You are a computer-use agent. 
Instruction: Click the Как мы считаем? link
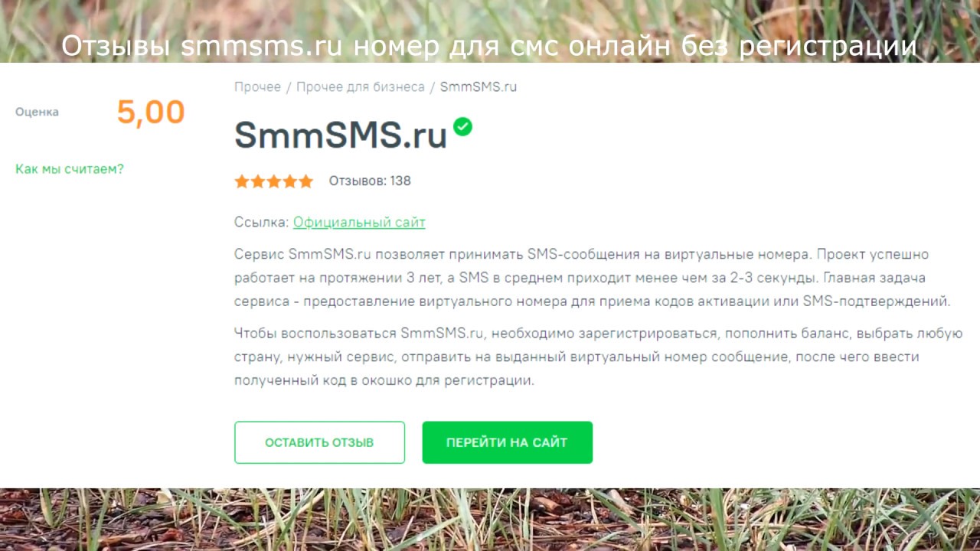(x=70, y=169)
